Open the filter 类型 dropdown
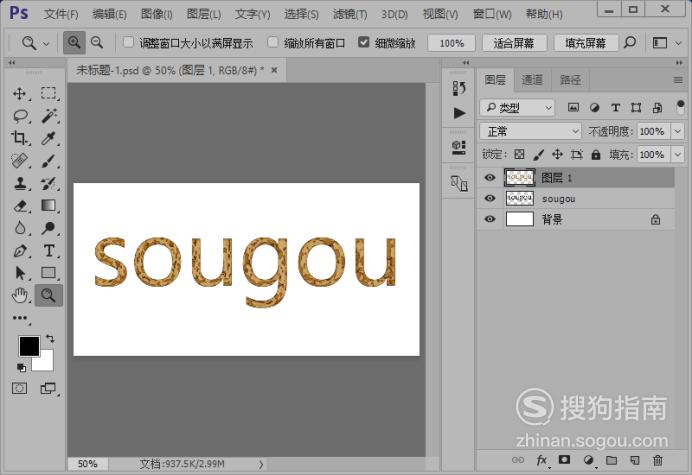The width and height of the screenshot is (692, 475). (x=517, y=107)
